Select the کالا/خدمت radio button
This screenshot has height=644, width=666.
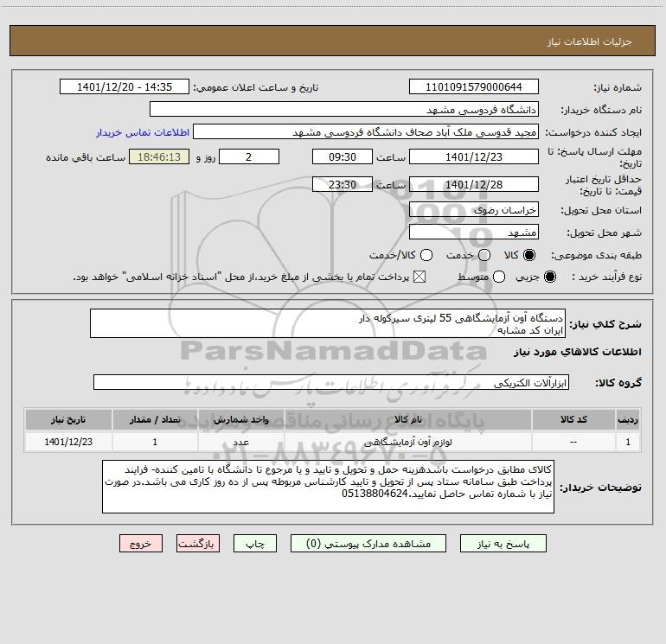(426, 255)
